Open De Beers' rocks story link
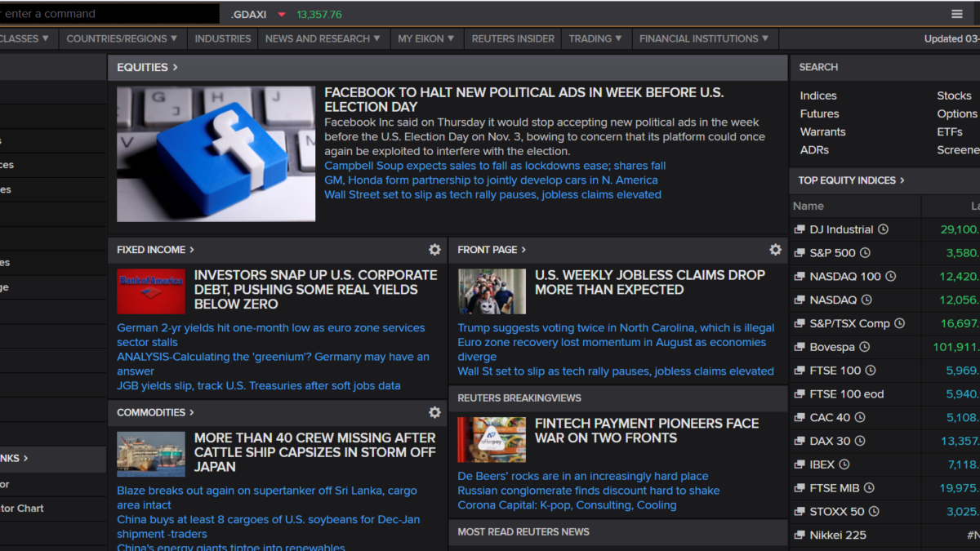This screenshot has width=980, height=551. [x=583, y=477]
